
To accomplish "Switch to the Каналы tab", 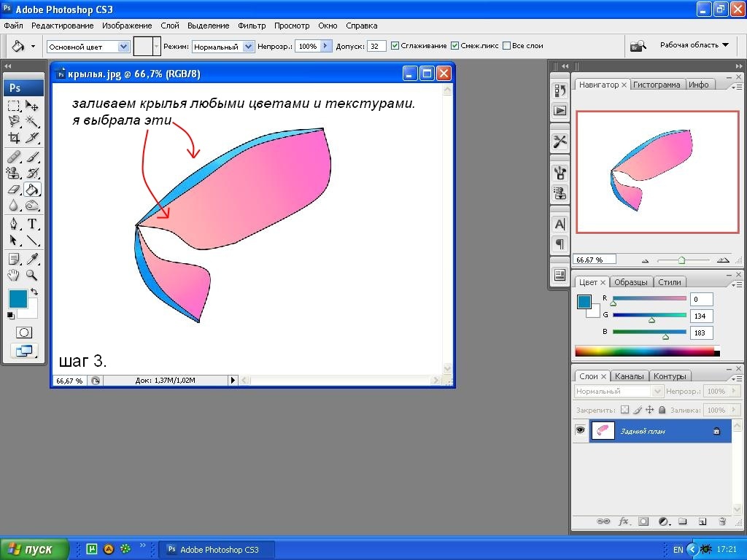I will [629, 376].
